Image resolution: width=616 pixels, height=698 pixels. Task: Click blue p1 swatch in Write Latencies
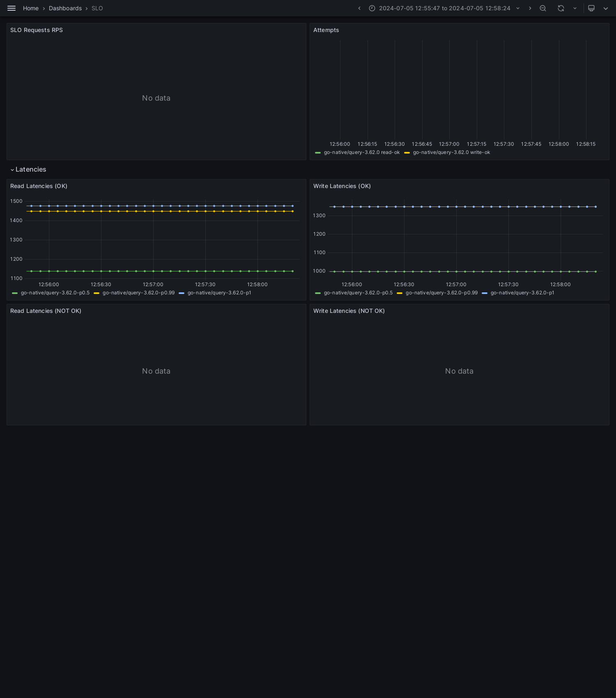click(x=485, y=293)
